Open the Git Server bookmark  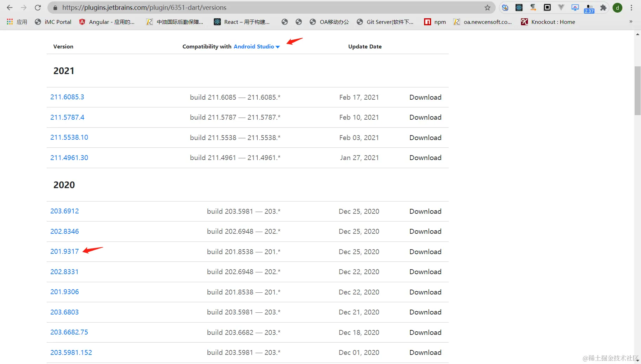(x=385, y=22)
